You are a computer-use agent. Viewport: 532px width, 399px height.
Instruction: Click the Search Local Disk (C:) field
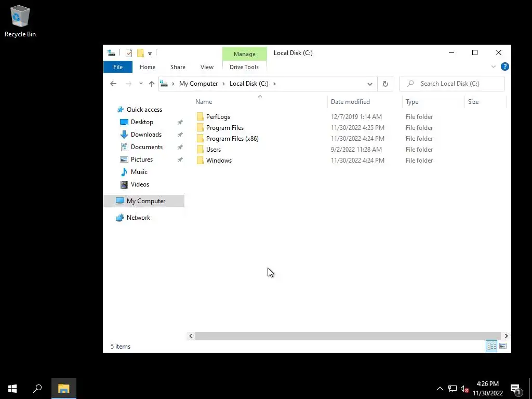(x=452, y=84)
